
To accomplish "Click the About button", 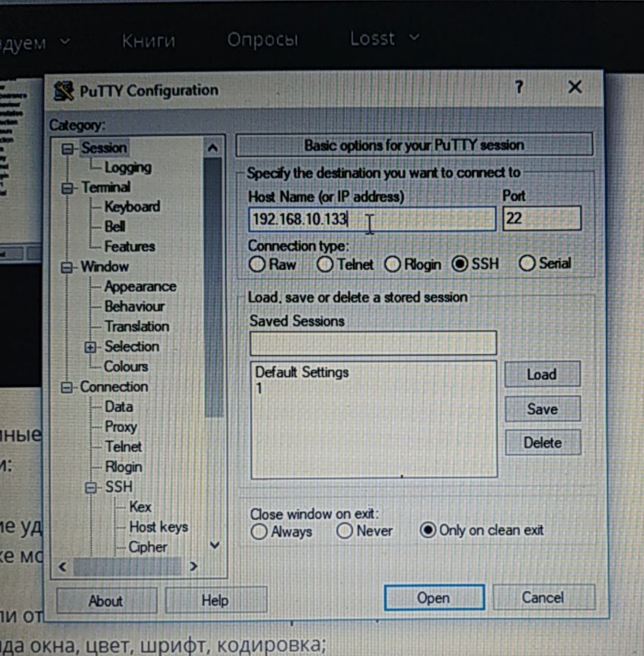I will point(106,601).
